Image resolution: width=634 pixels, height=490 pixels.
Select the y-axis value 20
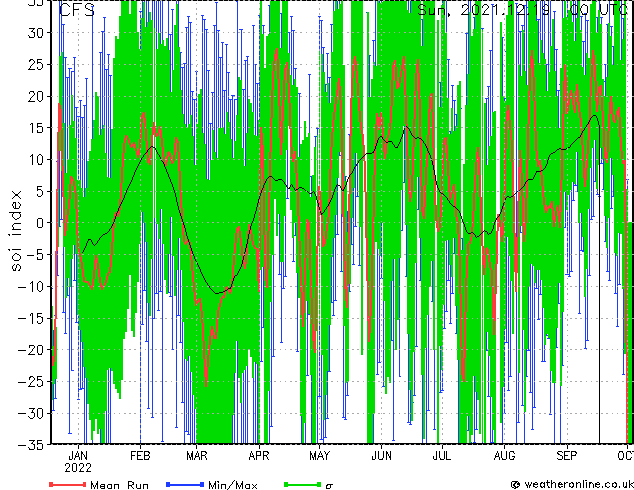coord(36,96)
